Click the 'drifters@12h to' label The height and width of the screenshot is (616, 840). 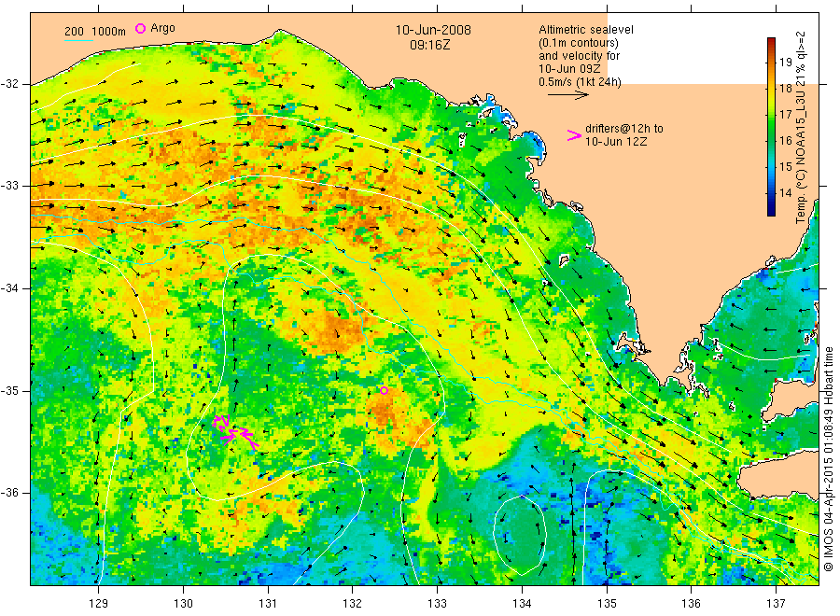624,129
